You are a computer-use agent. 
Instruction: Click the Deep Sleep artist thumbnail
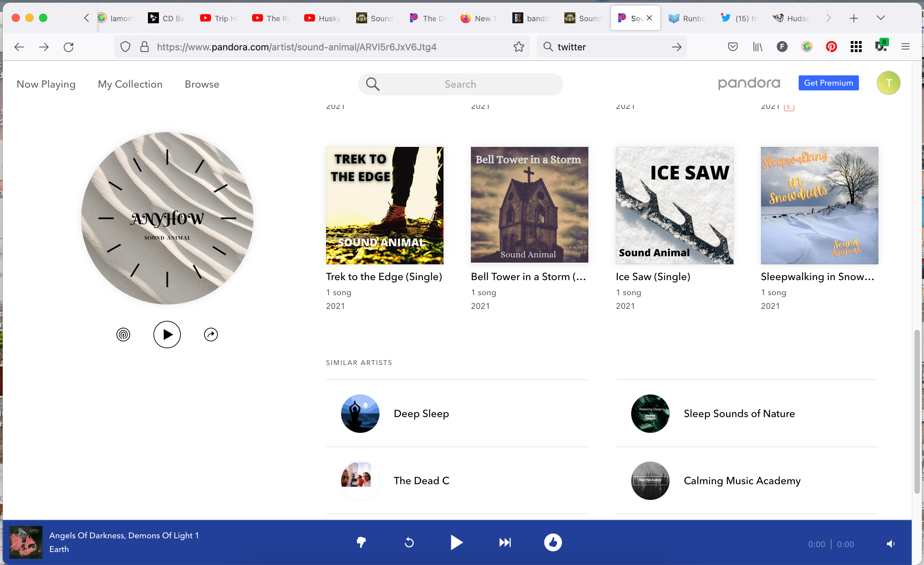(360, 414)
